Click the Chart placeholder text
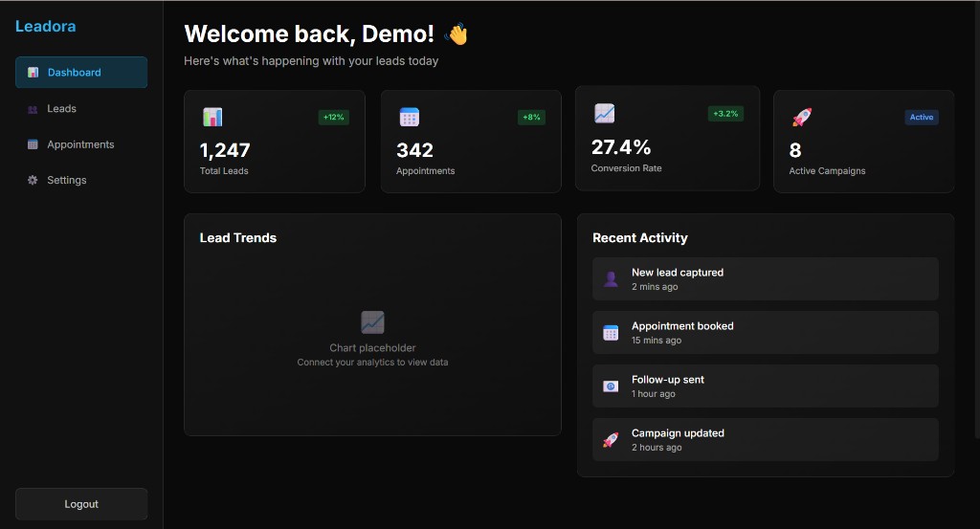 click(372, 348)
